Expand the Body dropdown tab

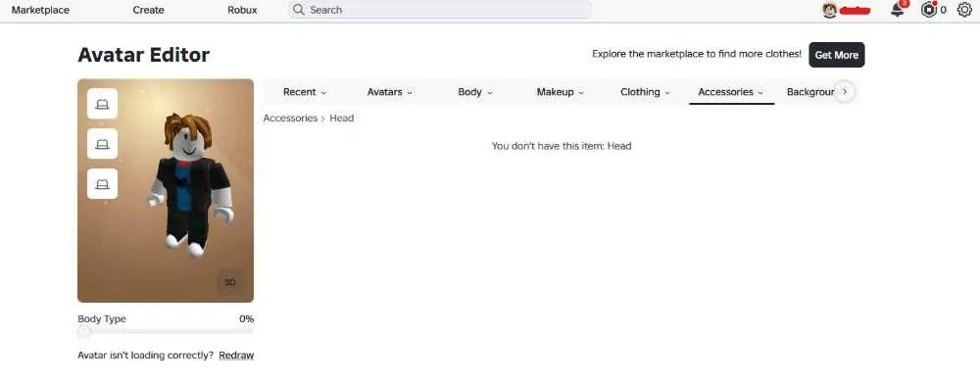click(475, 92)
